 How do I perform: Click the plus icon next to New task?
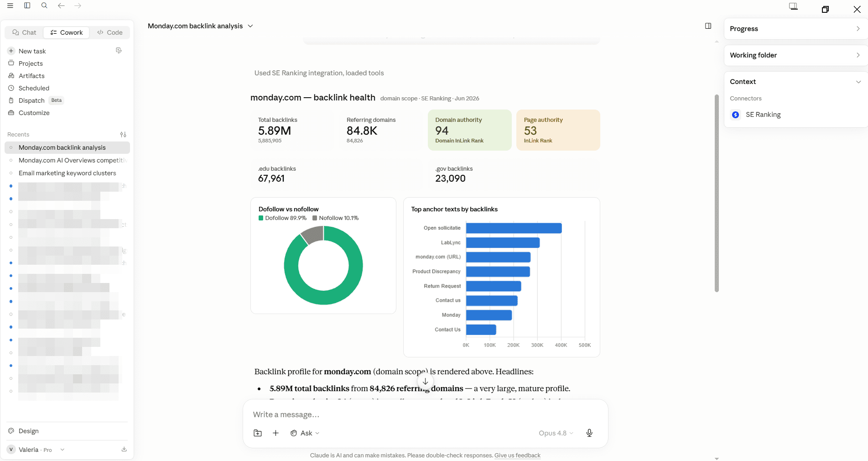pos(11,51)
